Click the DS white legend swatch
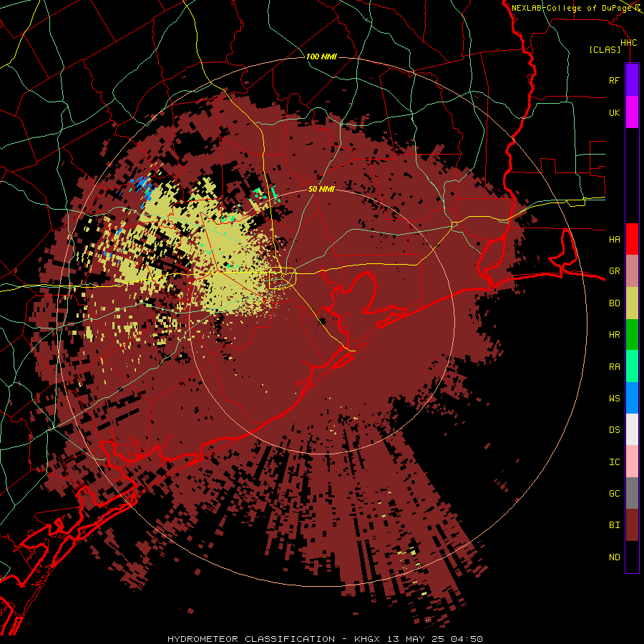Image resolution: width=644 pixels, height=644 pixels. coord(632,429)
